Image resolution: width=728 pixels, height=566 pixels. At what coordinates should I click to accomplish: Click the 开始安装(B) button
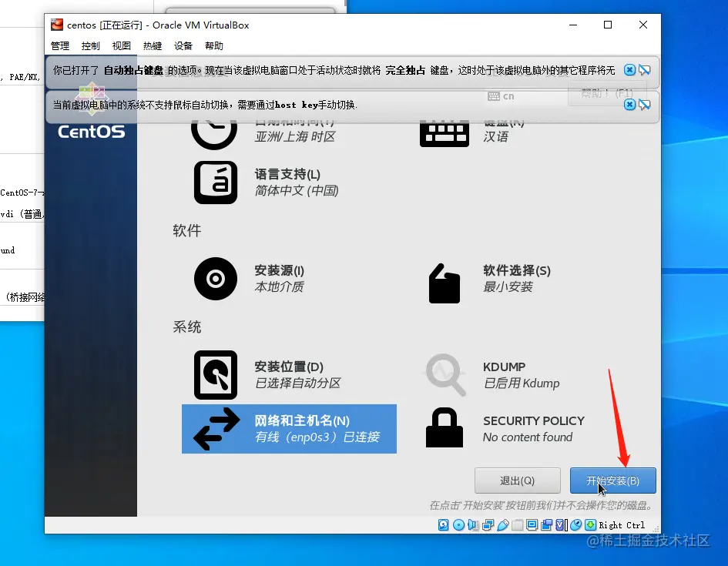[x=613, y=481]
